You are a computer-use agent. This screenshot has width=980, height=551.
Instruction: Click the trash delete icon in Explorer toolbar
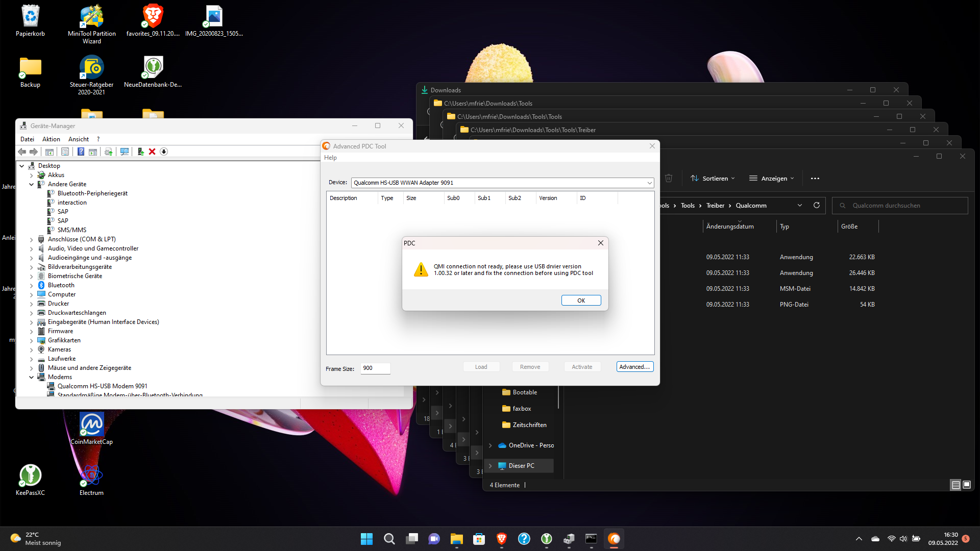pos(669,179)
